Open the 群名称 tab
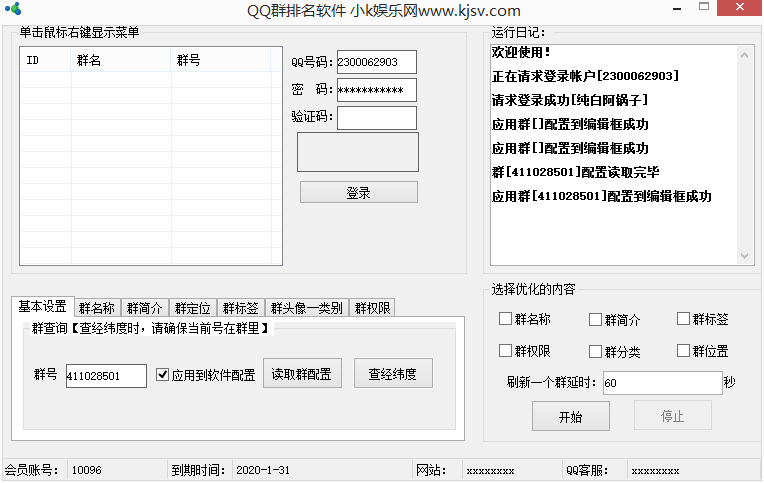This screenshot has width=764, height=483. (x=96, y=308)
